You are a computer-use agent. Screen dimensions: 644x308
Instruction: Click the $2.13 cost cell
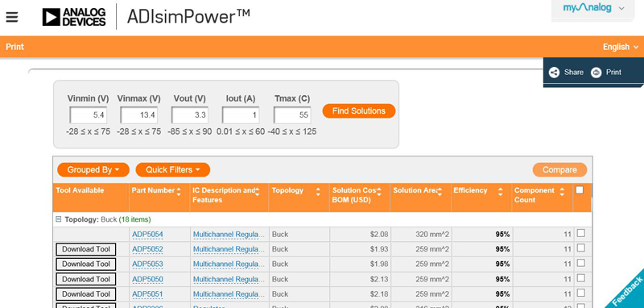point(360,279)
